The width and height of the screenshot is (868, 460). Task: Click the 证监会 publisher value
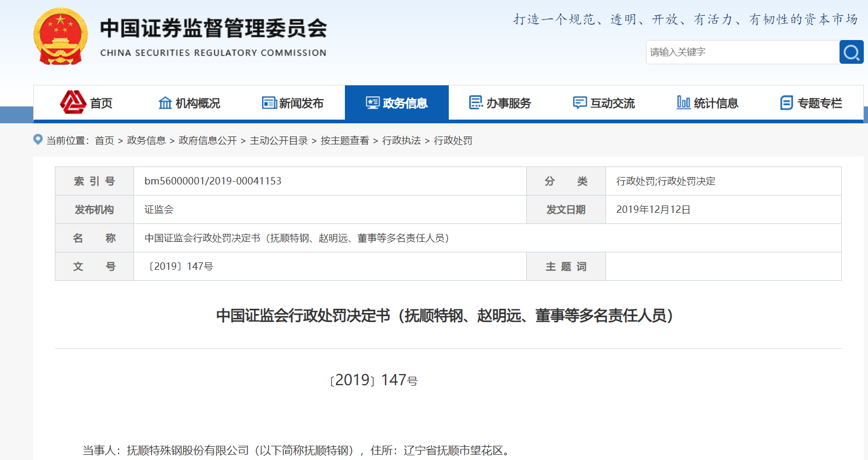(x=159, y=210)
